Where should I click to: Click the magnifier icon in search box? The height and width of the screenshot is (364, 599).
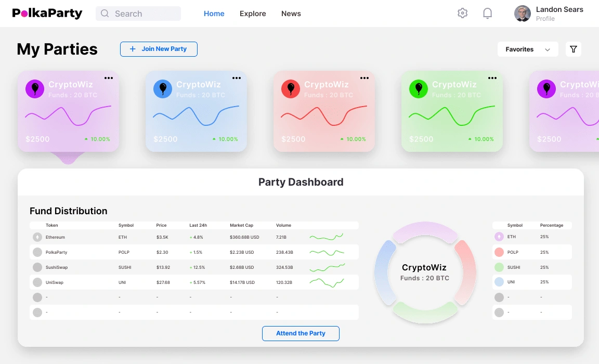pos(105,14)
